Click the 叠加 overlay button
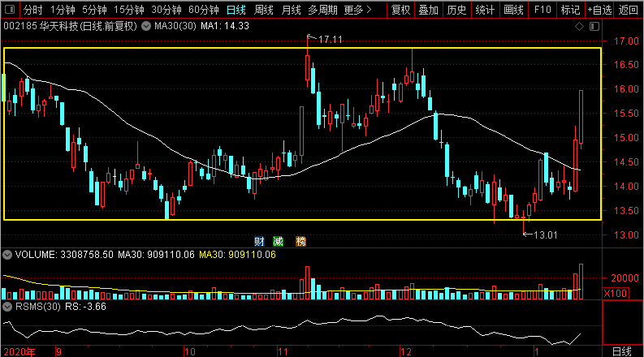The image size is (644, 357). click(x=428, y=10)
